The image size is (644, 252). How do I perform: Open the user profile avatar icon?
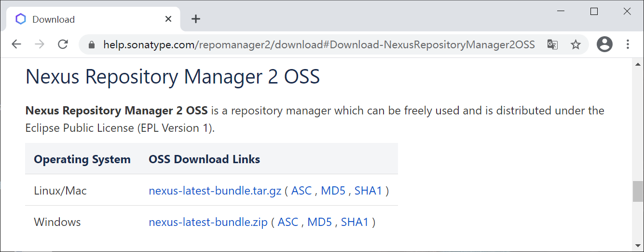coord(604,44)
